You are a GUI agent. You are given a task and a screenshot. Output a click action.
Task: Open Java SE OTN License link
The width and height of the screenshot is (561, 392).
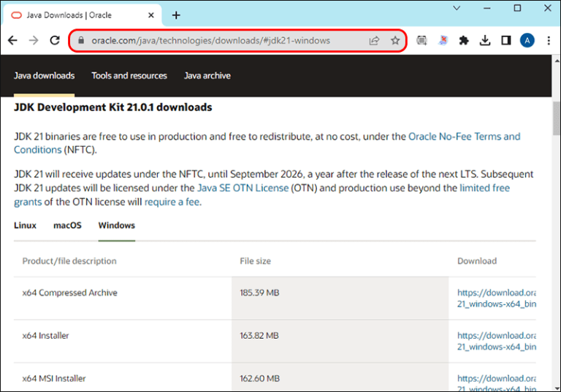pyautogui.click(x=243, y=188)
